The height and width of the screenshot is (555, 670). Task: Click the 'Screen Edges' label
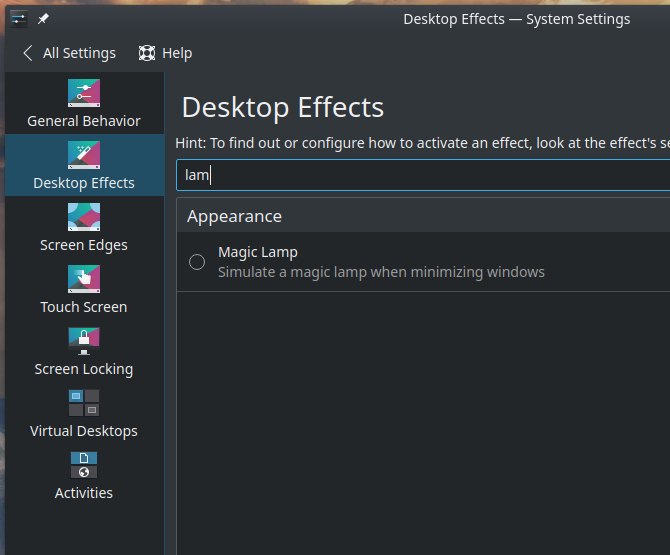tap(84, 245)
